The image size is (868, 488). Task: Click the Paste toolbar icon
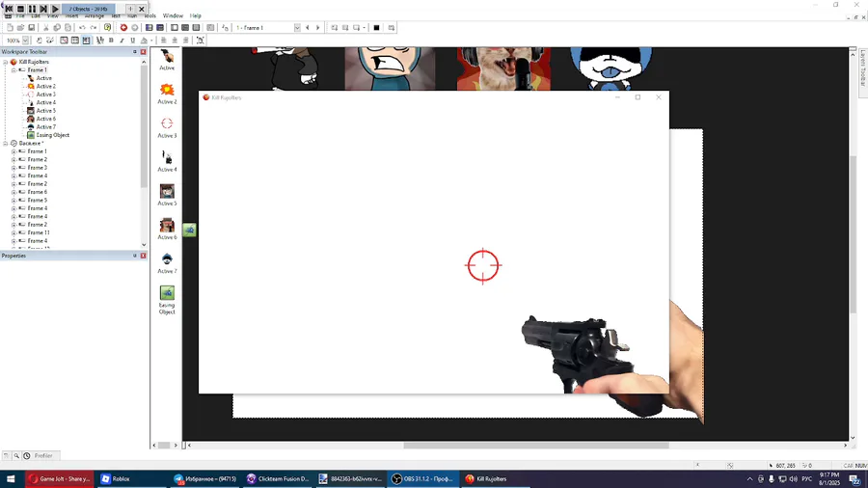(68, 28)
